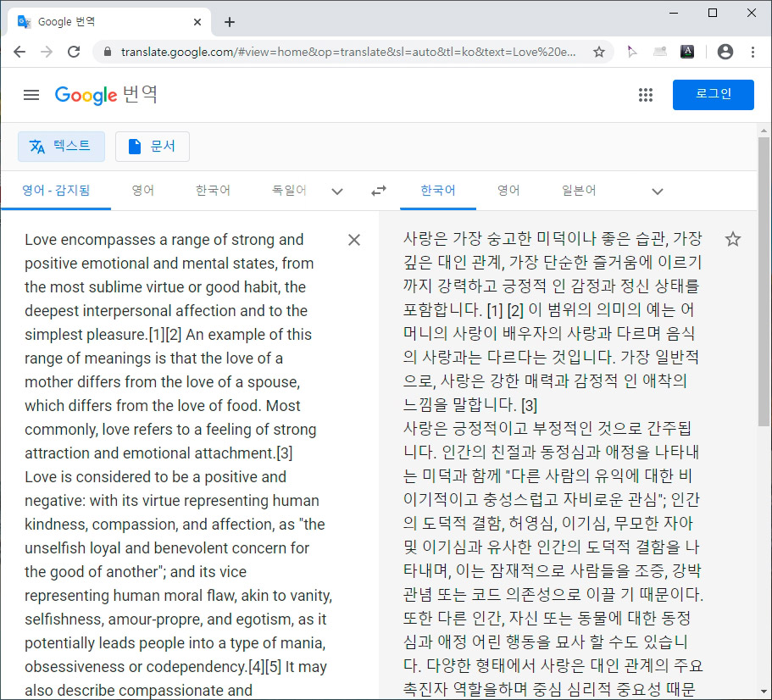
Task: Choose 한국어 as source language
Action: (213, 191)
